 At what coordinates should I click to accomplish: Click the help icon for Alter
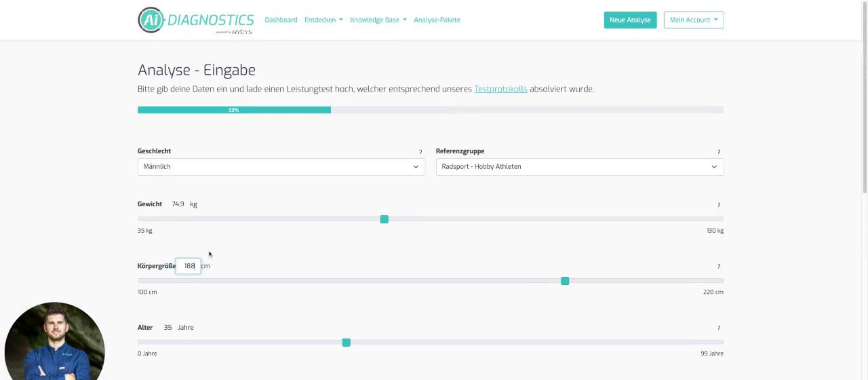719,328
